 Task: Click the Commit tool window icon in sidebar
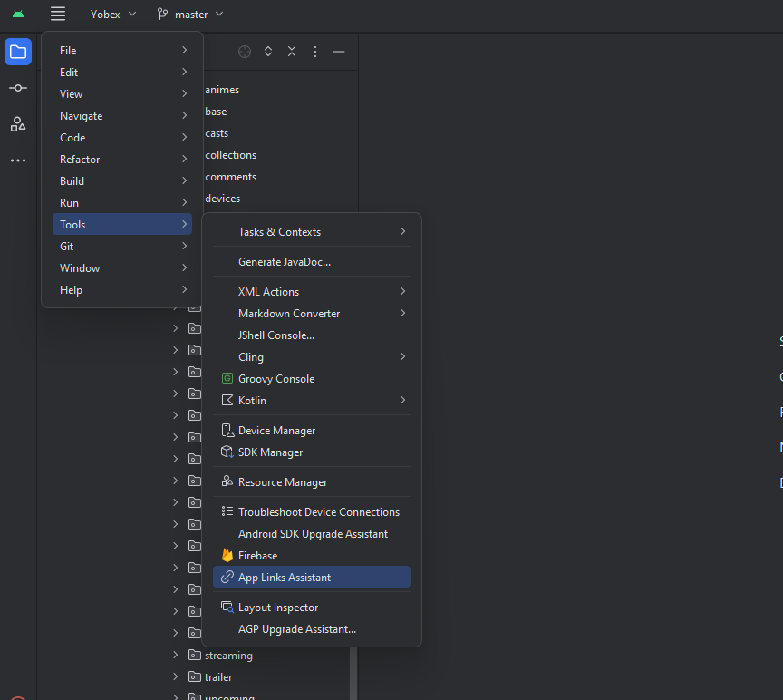[x=18, y=88]
